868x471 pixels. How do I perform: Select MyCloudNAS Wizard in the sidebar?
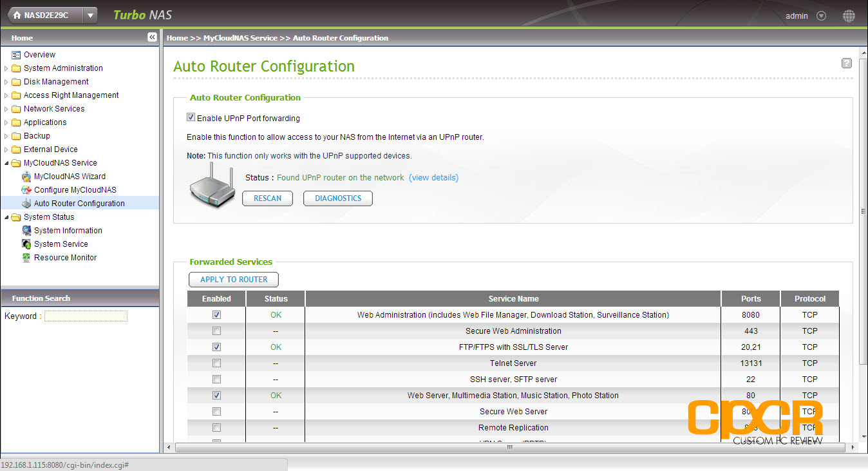coord(70,177)
